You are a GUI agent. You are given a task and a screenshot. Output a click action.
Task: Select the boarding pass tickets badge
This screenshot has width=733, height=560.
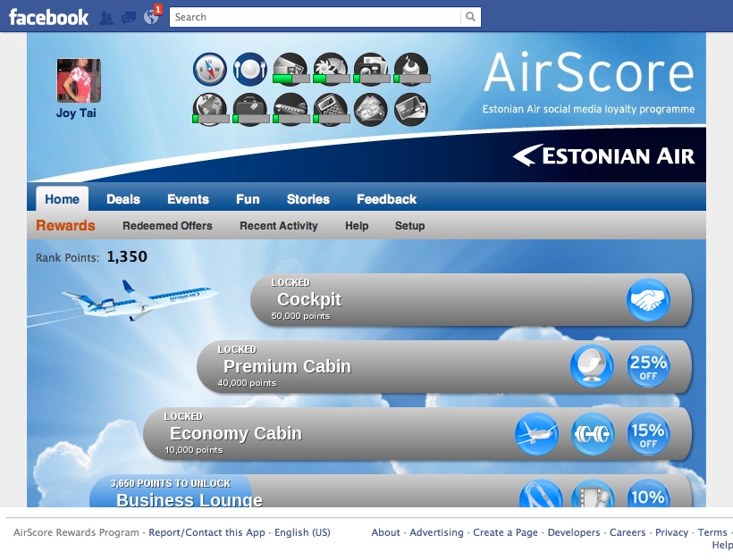point(291,69)
